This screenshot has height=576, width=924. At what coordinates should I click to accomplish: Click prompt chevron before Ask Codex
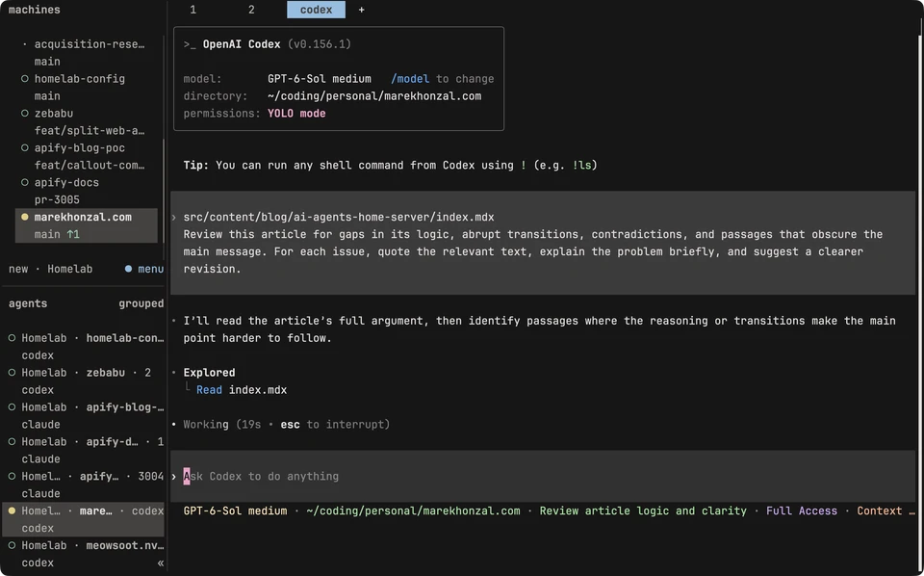pos(174,477)
